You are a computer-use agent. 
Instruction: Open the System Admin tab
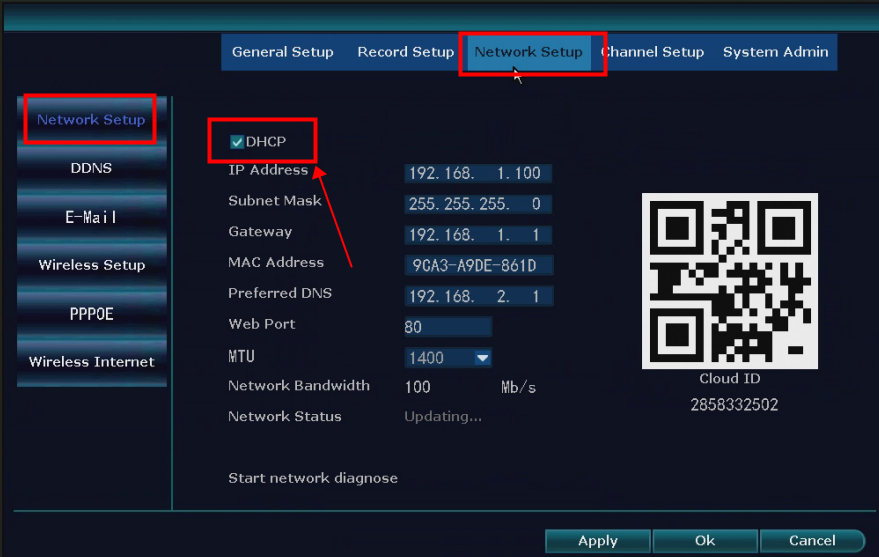point(775,52)
